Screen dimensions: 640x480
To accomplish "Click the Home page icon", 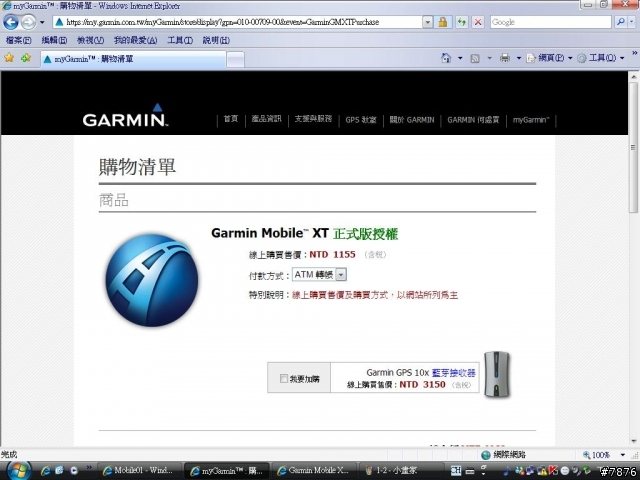I will click(x=446, y=58).
